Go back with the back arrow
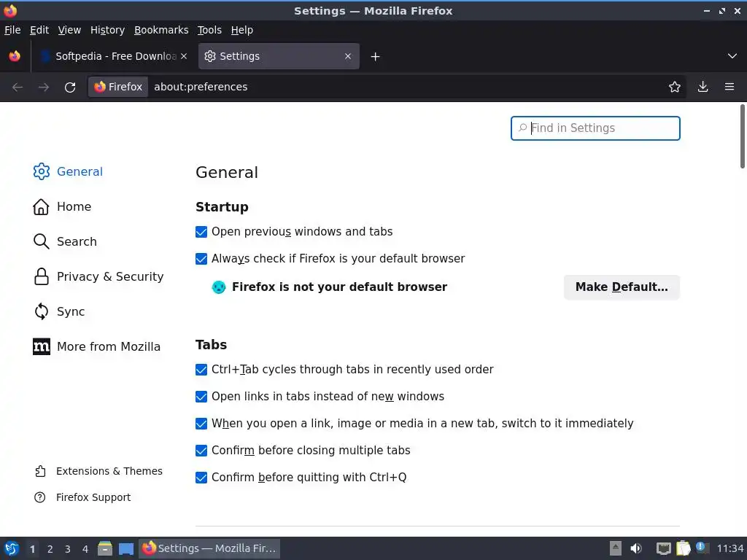 [x=18, y=87]
